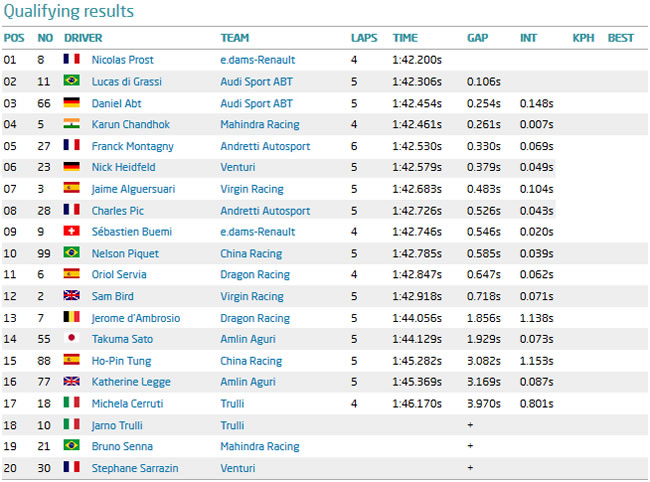Click the TIME column header
Screen dimensions: 650x482
pyautogui.click(x=405, y=38)
